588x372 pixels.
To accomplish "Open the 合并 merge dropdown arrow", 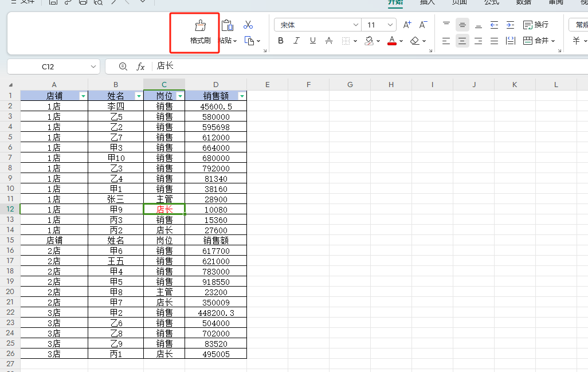I will point(553,41).
